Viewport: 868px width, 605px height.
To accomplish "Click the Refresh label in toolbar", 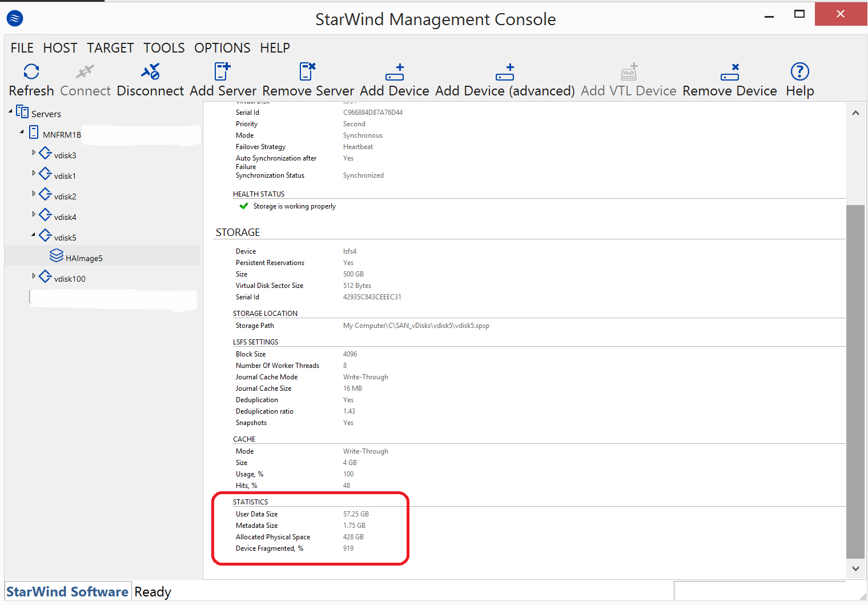I will point(31,91).
